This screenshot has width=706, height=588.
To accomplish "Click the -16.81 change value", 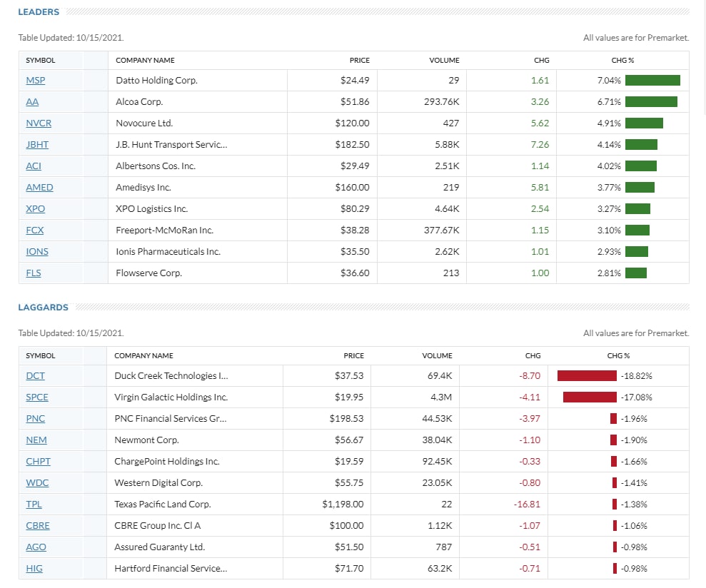I will tap(527, 504).
